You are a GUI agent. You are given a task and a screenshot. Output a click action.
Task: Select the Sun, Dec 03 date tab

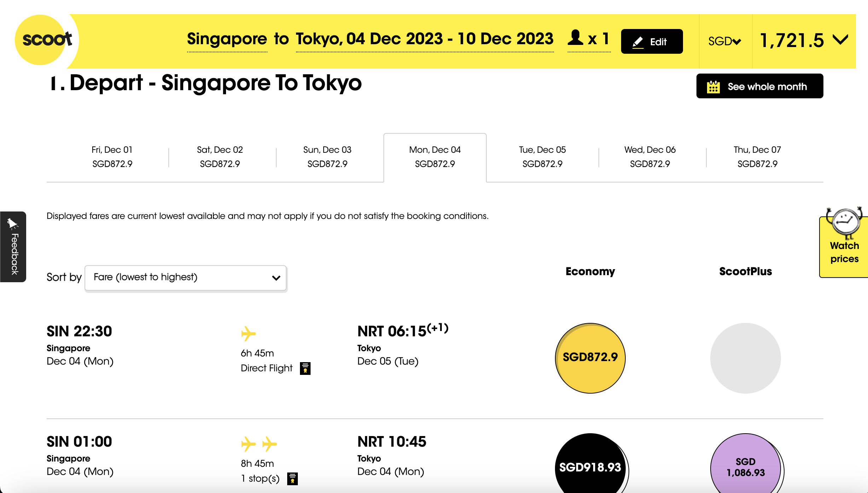327,157
